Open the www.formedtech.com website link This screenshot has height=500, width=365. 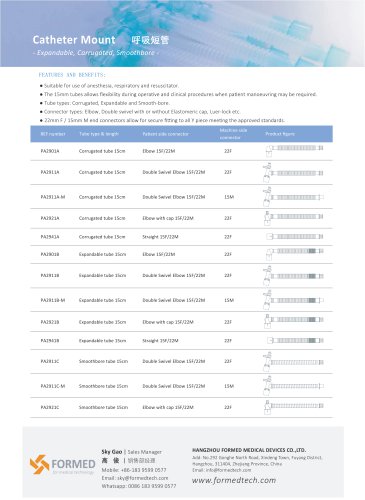234,480
